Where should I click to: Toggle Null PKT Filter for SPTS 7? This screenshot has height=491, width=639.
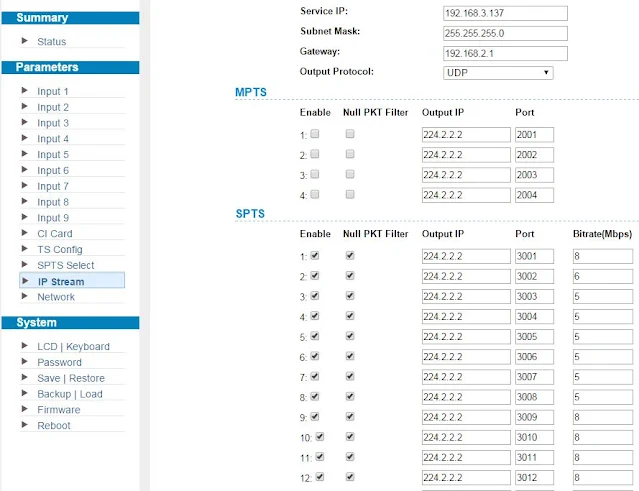[350, 376]
